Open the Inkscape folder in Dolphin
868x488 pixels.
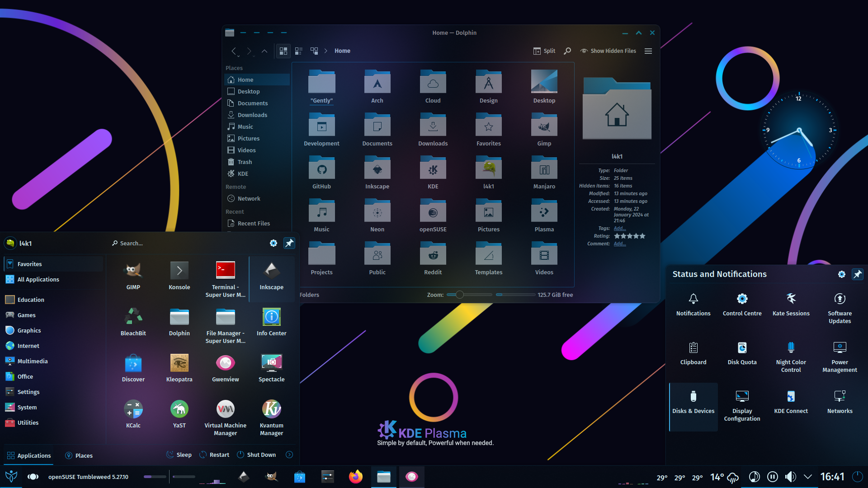pos(377,173)
